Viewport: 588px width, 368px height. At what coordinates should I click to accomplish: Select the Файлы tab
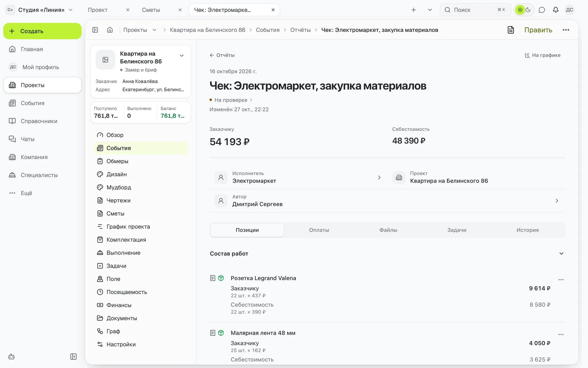(388, 230)
